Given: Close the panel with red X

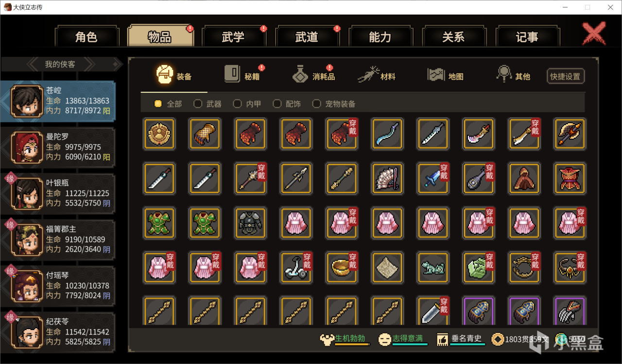Looking at the screenshot, I should point(594,34).
